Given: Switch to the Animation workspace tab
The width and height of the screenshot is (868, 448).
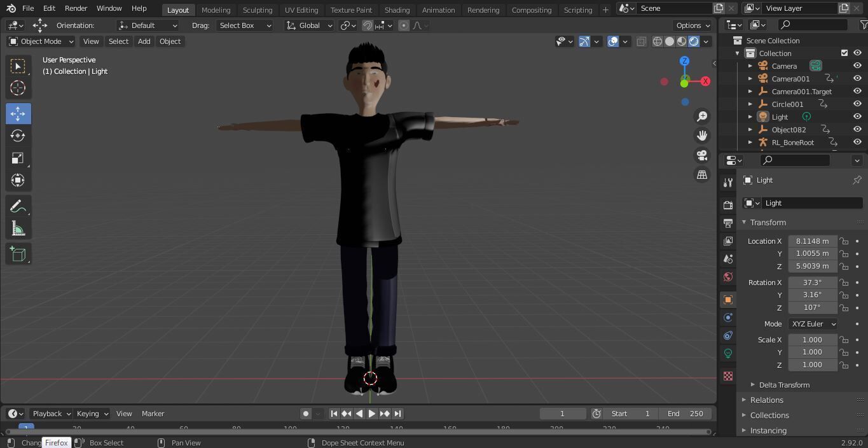Looking at the screenshot, I should (x=438, y=10).
